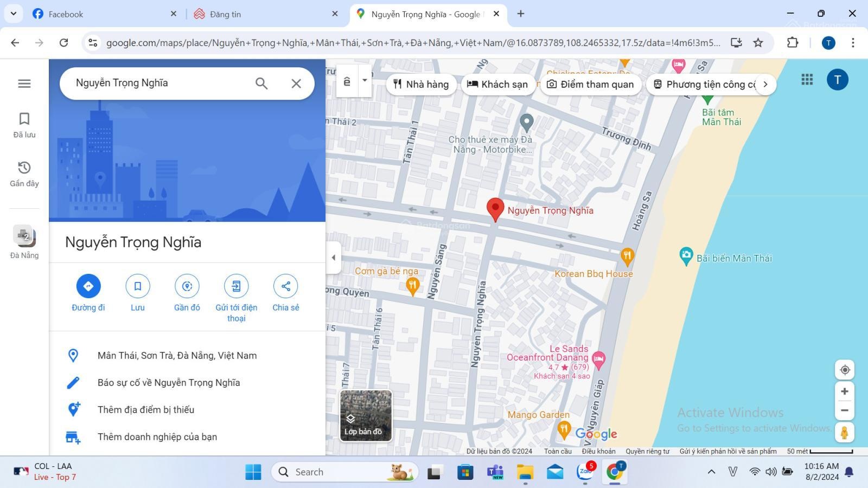868x488 pixels.
Task: Click the search magnifier in Maps box
Action: click(x=261, y=84)
